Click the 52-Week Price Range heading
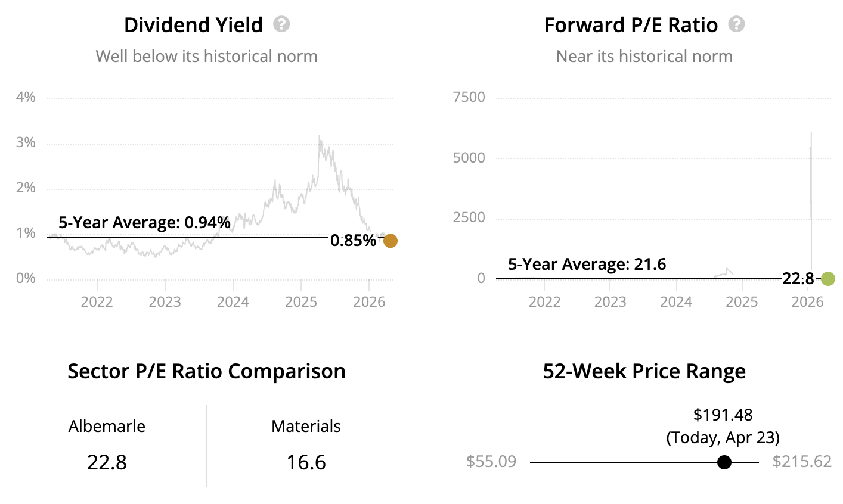Screen dimensions: 843x504 click(x=644, y=371)
